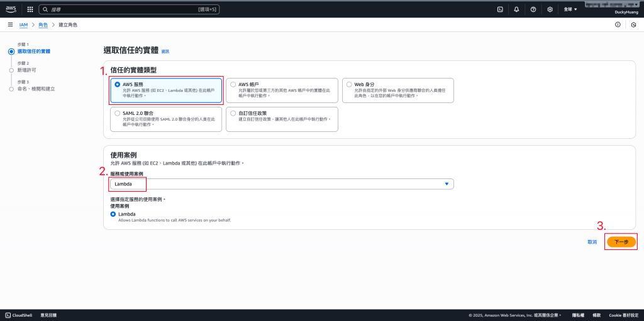Open the DuckyHuang account menu

(x=626, y=13)
